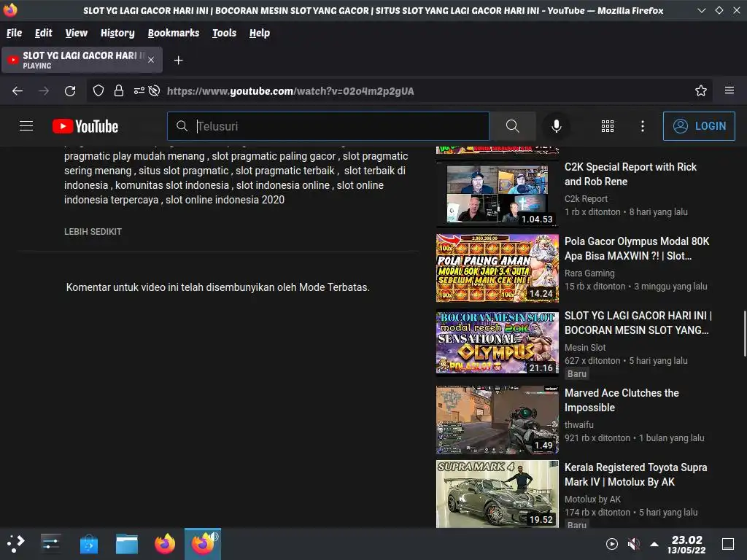747x560 pixels.
Task: Open the File menu
Action: (x=15, y=33)
